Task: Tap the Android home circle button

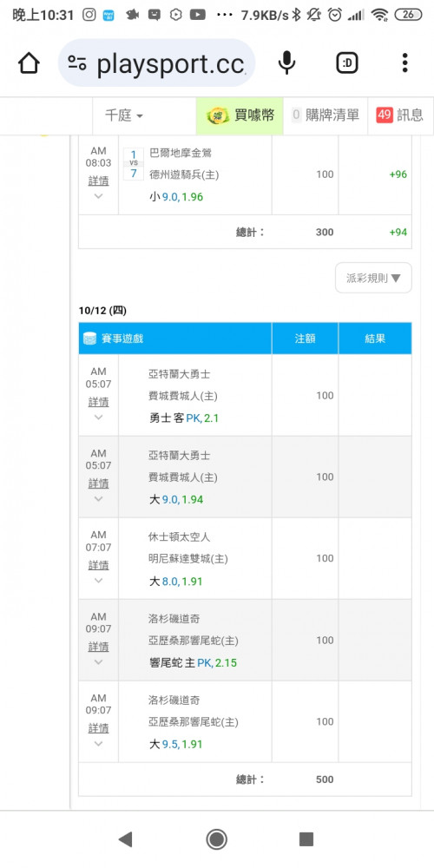Action: coord(216,839)
